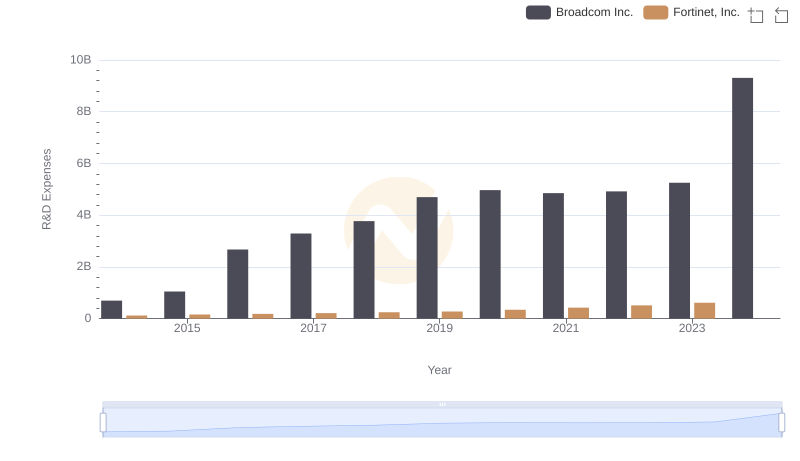
Task: Toggle the Broadcom Inc. legend series
Action: pyautogui.click(x=579, y=12)
